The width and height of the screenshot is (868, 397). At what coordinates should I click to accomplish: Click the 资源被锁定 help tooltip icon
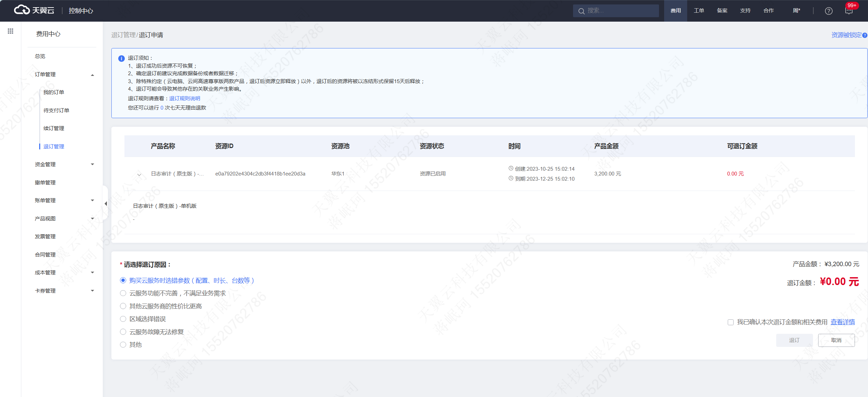coord(865,35)
